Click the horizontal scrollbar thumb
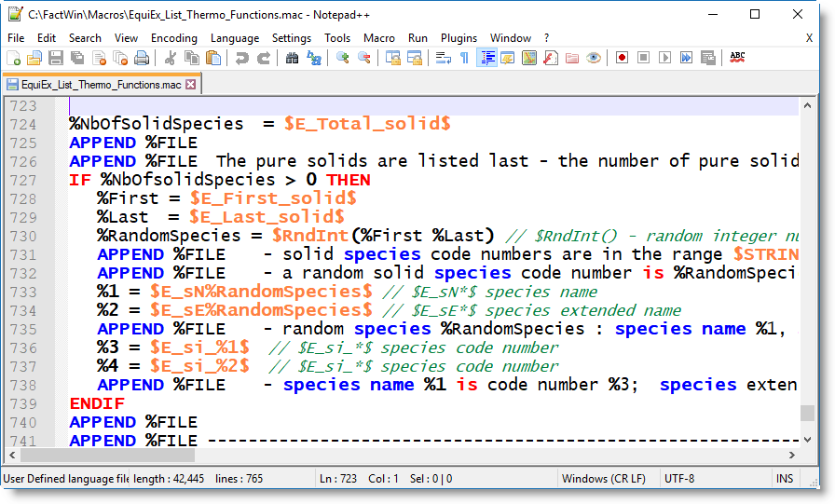The image size is (835, 504). [107, 455]
